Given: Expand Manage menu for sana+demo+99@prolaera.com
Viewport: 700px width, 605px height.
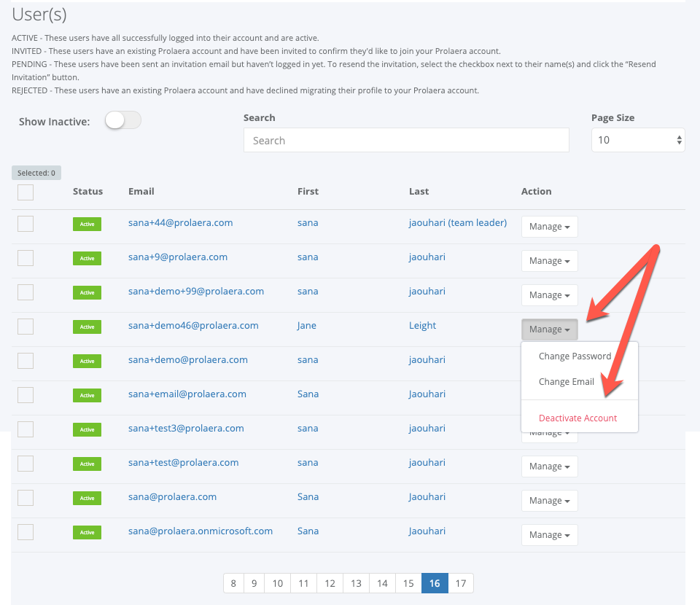Looking at the screenshot, I should (x=550, y=295).
